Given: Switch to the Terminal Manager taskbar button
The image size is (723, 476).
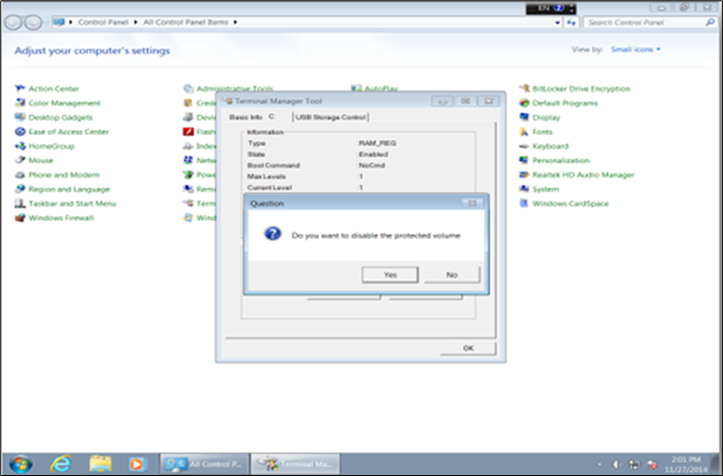Looking at the screenshot, I should [296, 463].
